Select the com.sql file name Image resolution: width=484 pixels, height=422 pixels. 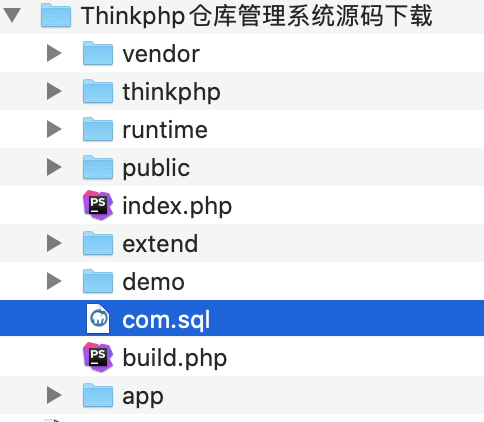tap(166, 320)
